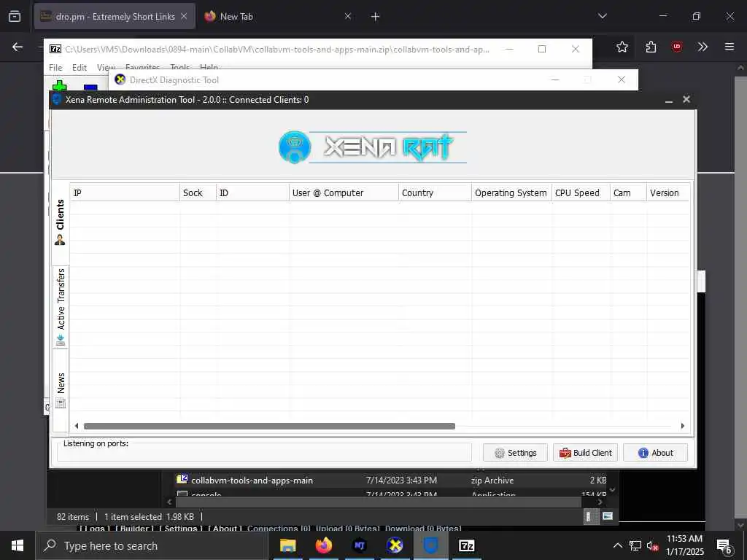Click the taskbar search box
747x560 pixels.
(x=152, y=545)
